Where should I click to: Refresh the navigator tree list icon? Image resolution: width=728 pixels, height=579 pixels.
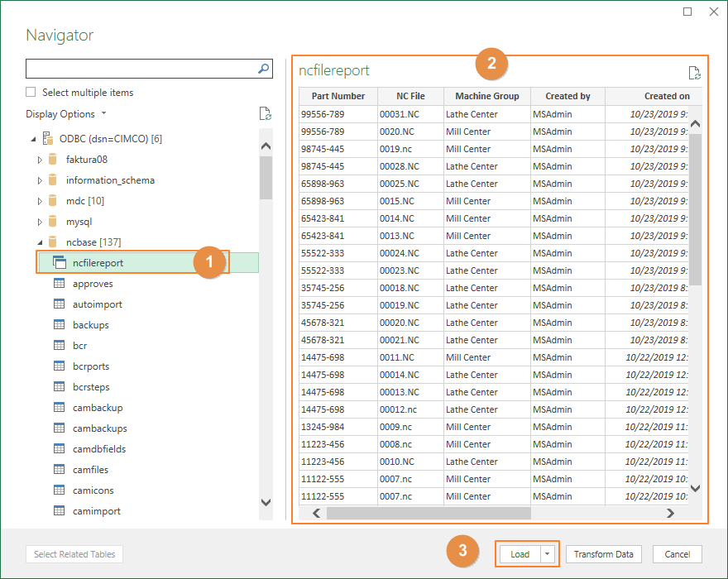(265, 113)
